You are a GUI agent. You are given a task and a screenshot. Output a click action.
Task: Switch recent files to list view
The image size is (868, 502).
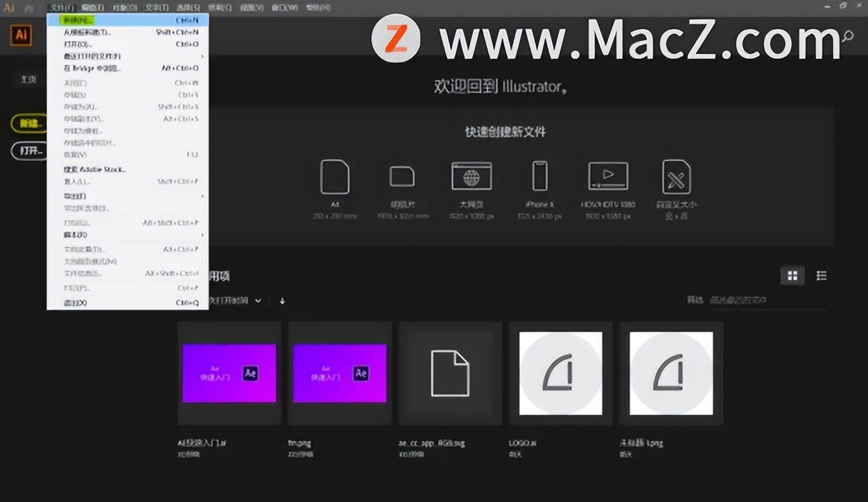[822, 276]
